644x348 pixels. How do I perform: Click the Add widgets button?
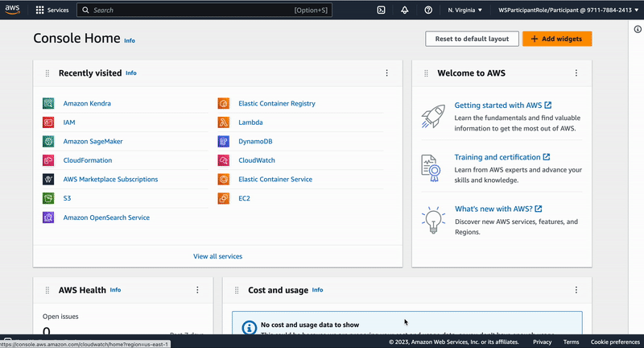(557, 39)
